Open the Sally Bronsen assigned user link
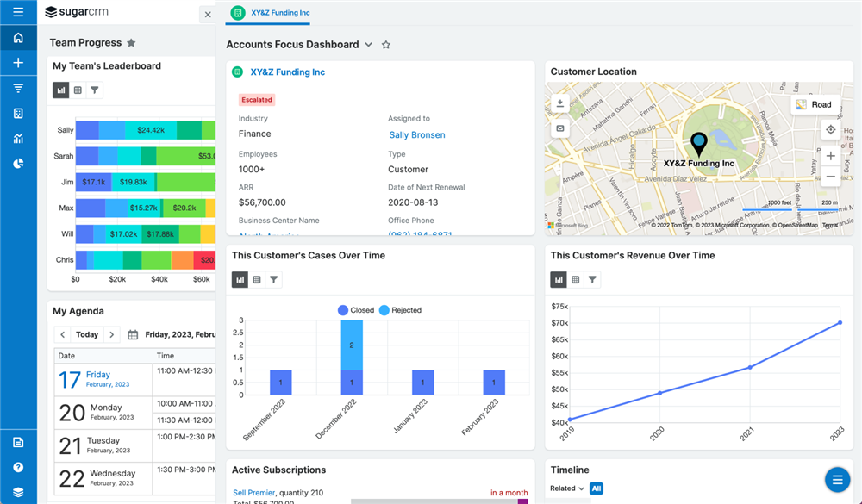Image resolution: width=862 pixels, height=504 pixels. pyautogui.click(x=416, y=135)
